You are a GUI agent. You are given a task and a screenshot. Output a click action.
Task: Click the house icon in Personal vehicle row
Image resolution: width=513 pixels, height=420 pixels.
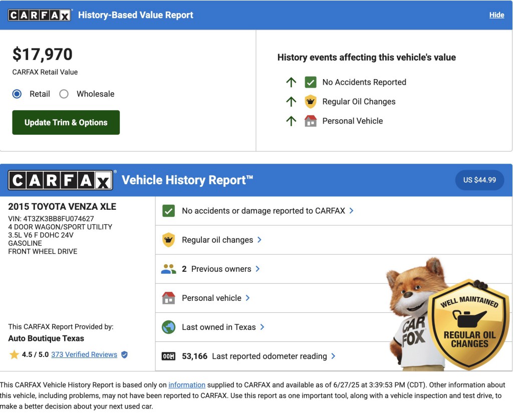click(x=168, y=298)
